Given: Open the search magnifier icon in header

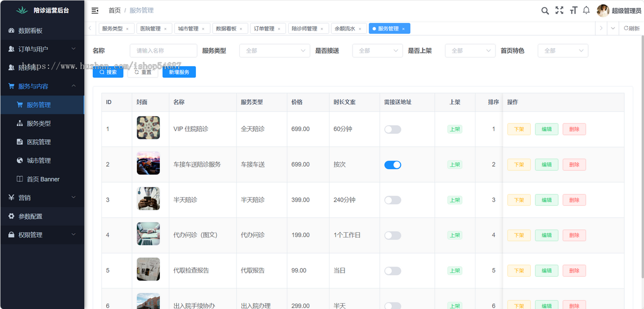Looking at the screenshot, I should (545, 11).
